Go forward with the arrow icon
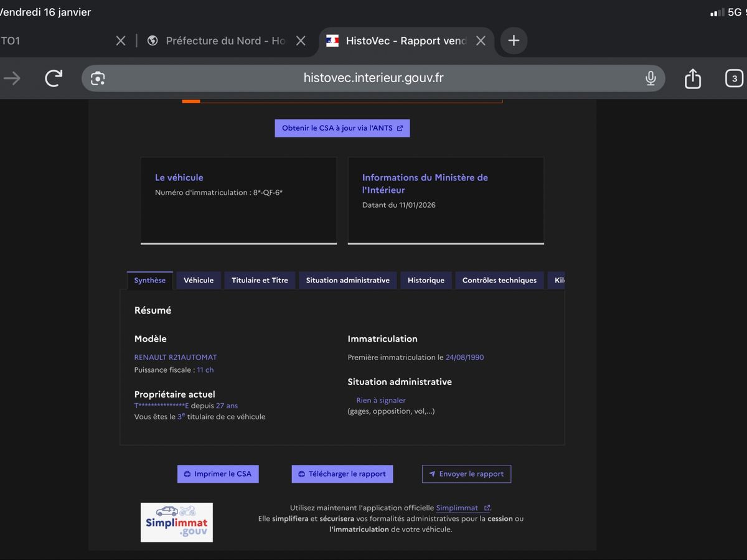This screenshot has height=560, width=747. [x=12, y=78]
